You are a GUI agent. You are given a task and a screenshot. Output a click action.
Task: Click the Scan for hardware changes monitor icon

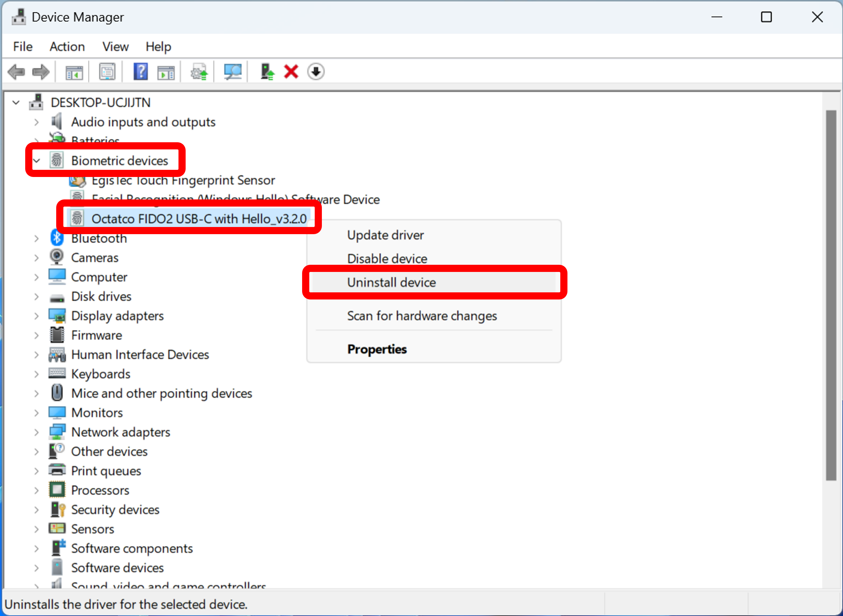(x=233, y=71)
